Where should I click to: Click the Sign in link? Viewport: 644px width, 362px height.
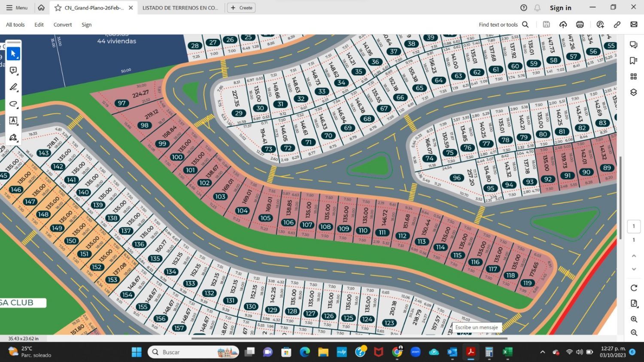[x=560, y=8]
